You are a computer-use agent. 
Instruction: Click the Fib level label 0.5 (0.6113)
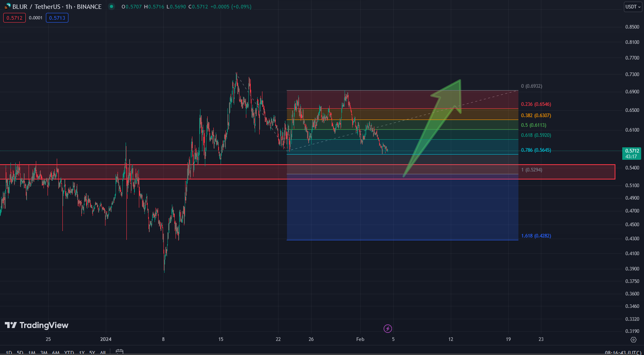pos(534,125)
